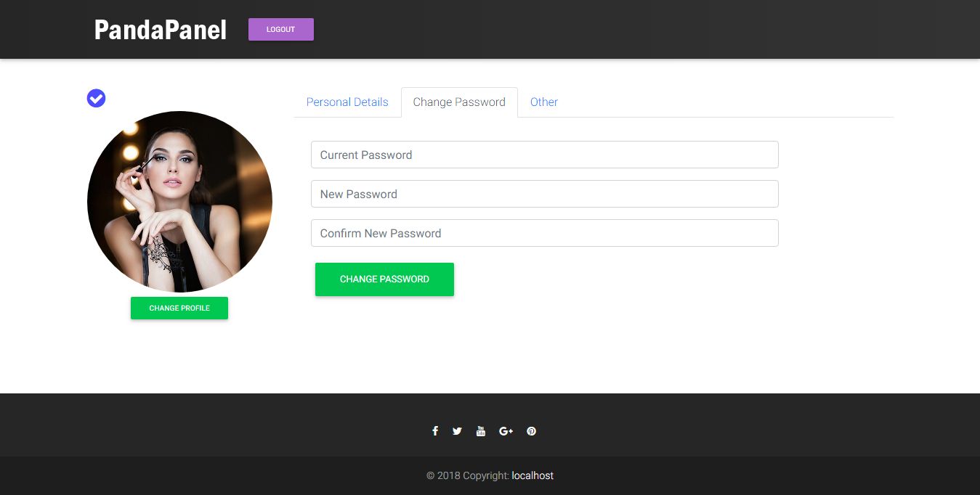Click into the New Password field
This screenshot has width=980, height=495.
tap(545, 194)
